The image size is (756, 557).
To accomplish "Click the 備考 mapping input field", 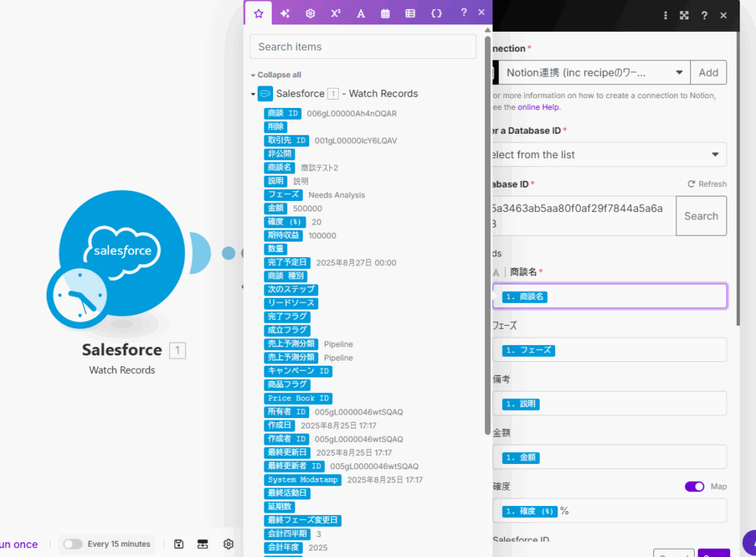I will (609, 403).
